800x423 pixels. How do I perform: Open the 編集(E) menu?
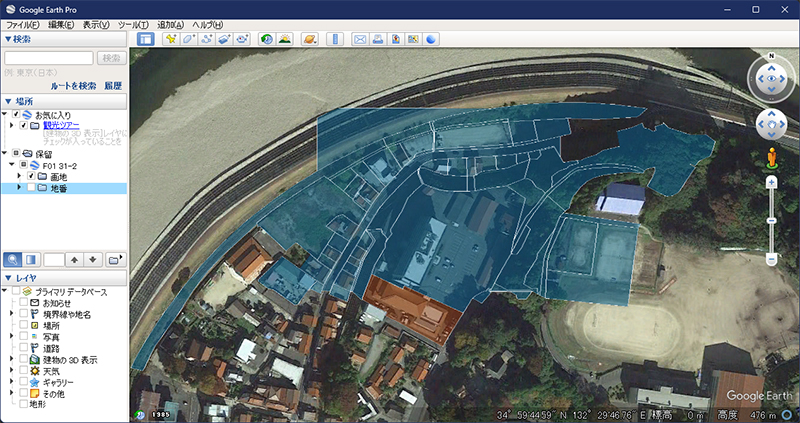[61, 24]
